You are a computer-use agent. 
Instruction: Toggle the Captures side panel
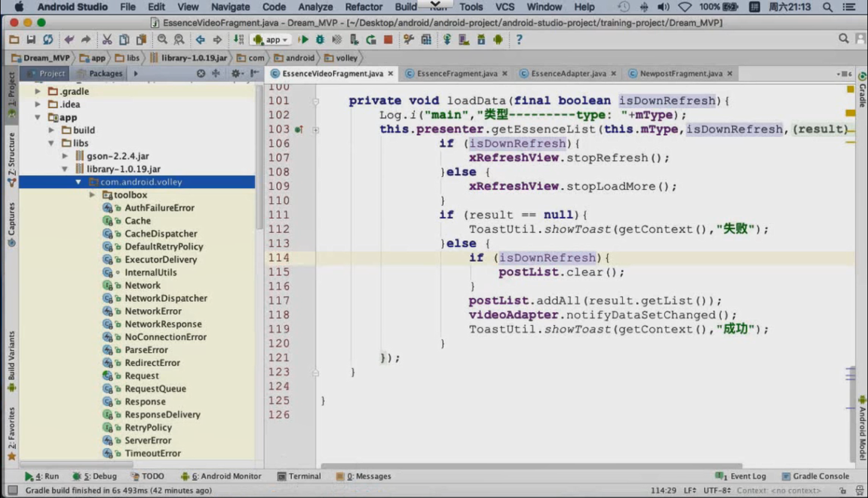[11, 225]
